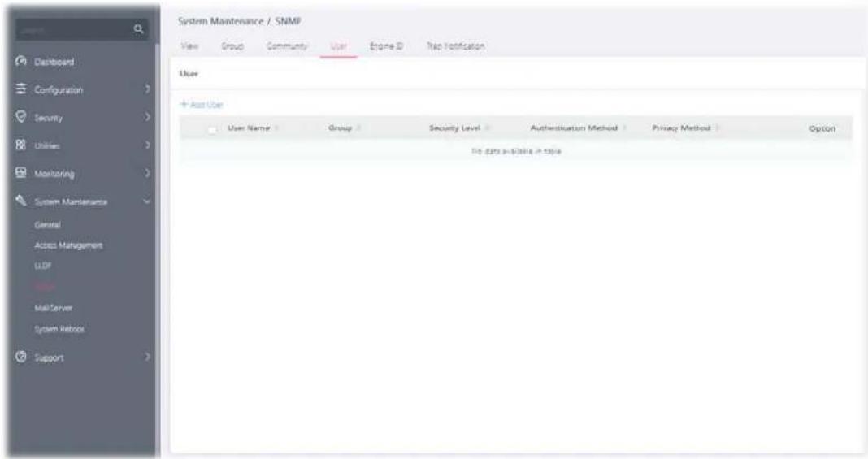Focus the sidebar search field
868x459 pixels.
(75, 29)
